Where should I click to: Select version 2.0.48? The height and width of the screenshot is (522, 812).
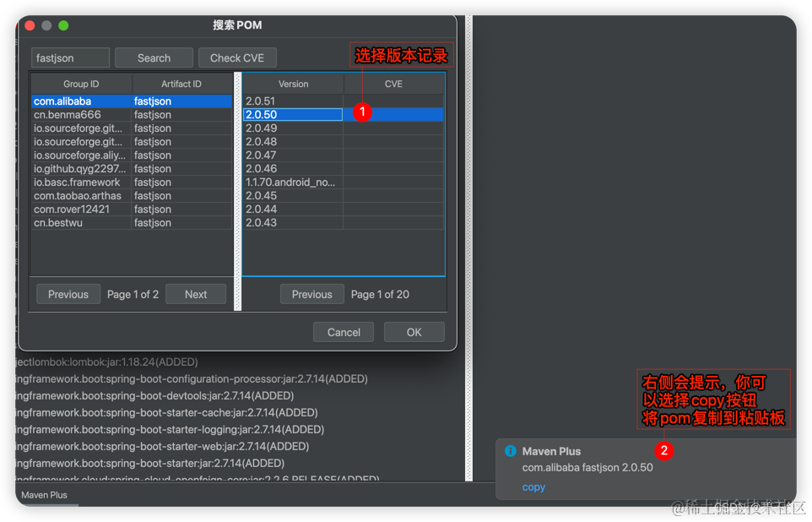coord(344,142)
